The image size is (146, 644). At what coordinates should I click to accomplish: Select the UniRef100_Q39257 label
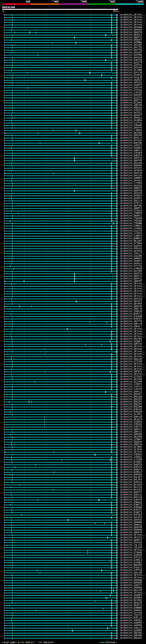coord(131,110)
